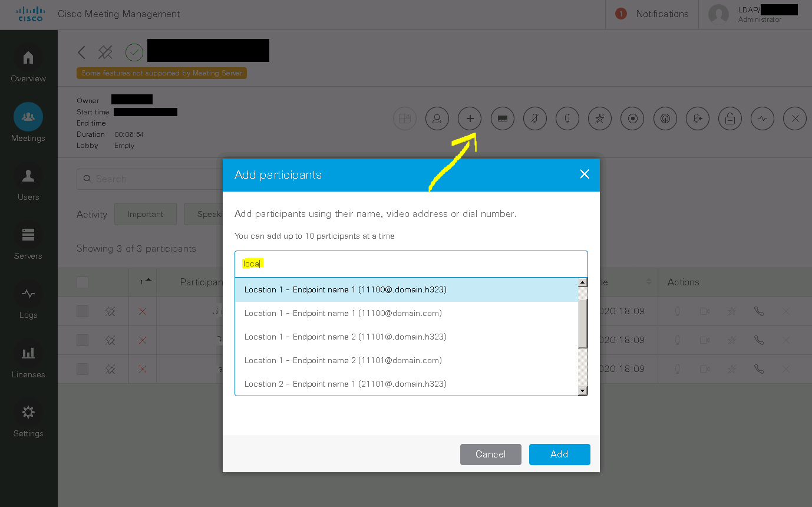Viewport: 812px width, 507px height.
Task: Open the event log pulse icon
Action: point(763,118)
